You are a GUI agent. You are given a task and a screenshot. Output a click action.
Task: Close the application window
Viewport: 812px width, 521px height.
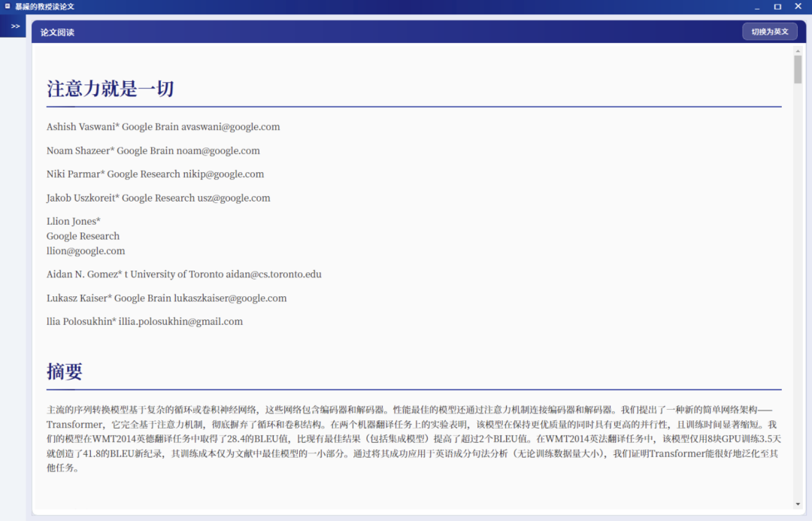[798, 7]
